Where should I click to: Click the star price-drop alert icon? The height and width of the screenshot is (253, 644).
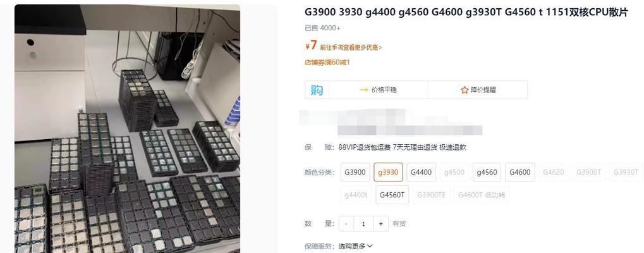(465, 90)
